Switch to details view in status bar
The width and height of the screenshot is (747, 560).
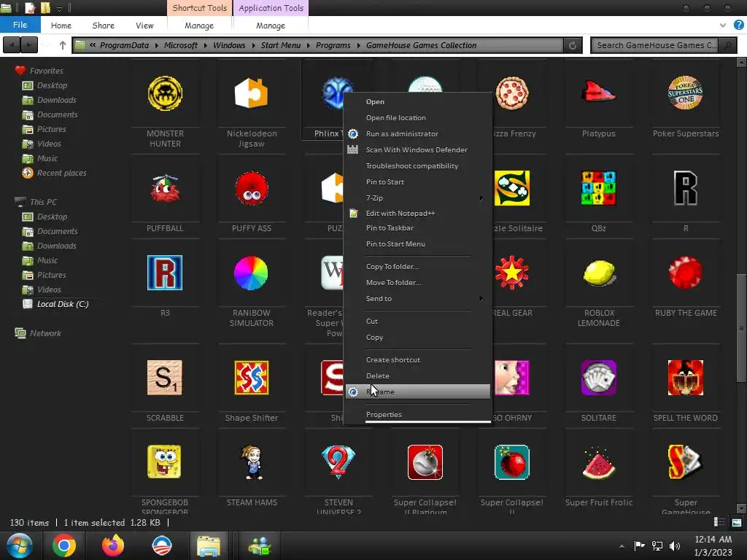click(x=719, y=522)
